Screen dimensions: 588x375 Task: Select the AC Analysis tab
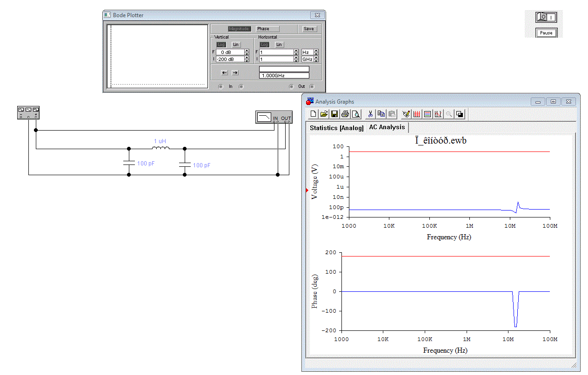click(387, 127)
